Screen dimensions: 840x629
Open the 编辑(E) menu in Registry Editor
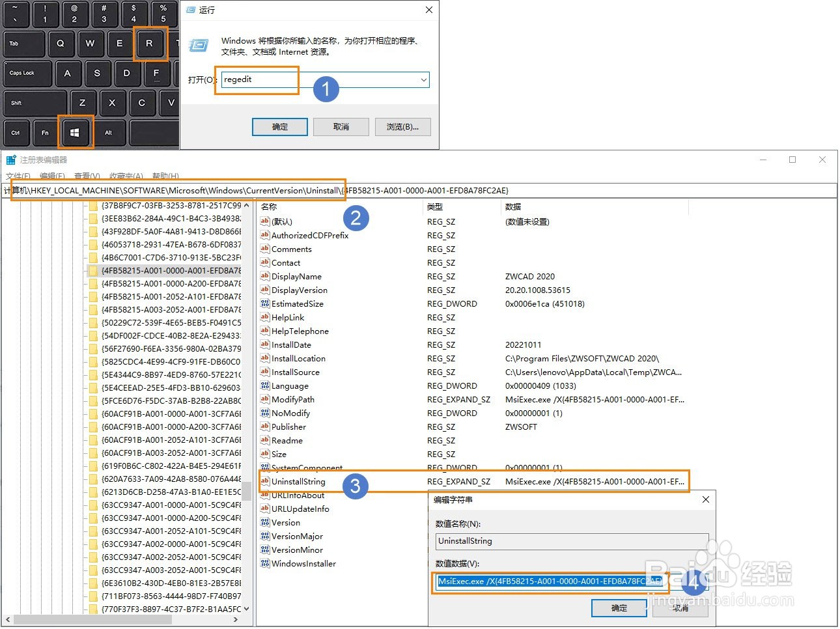(53, 176)
